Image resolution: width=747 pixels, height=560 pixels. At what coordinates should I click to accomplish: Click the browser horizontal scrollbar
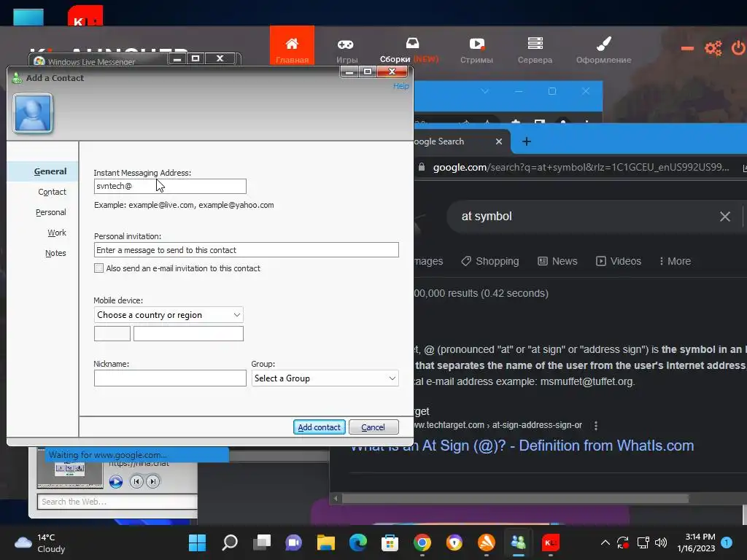point(515,499)
